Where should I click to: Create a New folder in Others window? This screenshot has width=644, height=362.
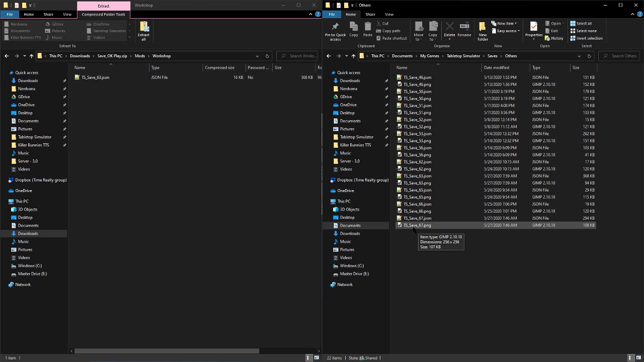(x=482, y=31)
